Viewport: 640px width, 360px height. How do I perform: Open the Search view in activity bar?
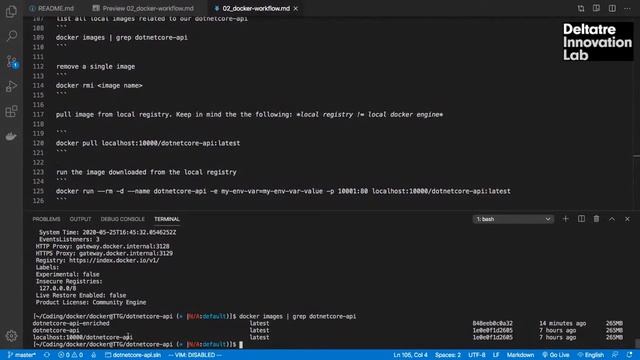(11, 36)
